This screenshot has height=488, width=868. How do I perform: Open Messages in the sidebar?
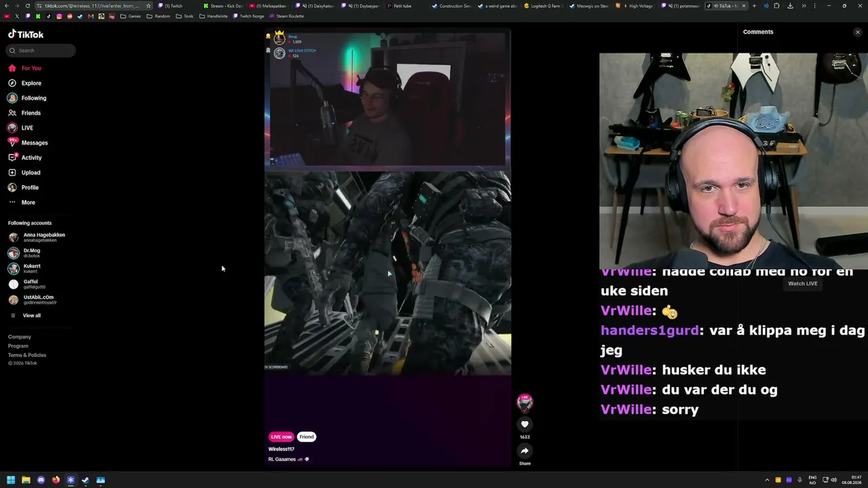[28, 143]
